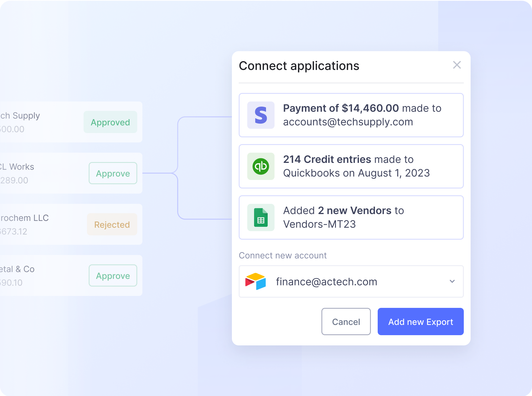The height and width of the screenshot is (396, 532).
Task: Click the Add new Export button
Action: (x=420, y=322)
